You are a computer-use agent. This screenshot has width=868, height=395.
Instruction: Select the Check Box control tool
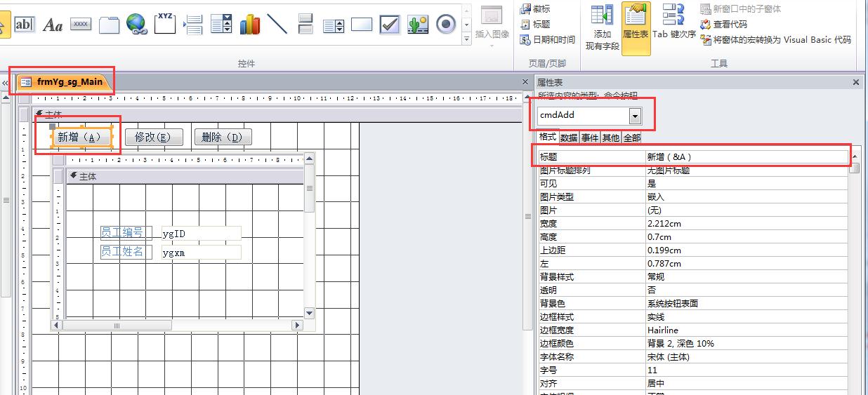(x=390, y=25)
